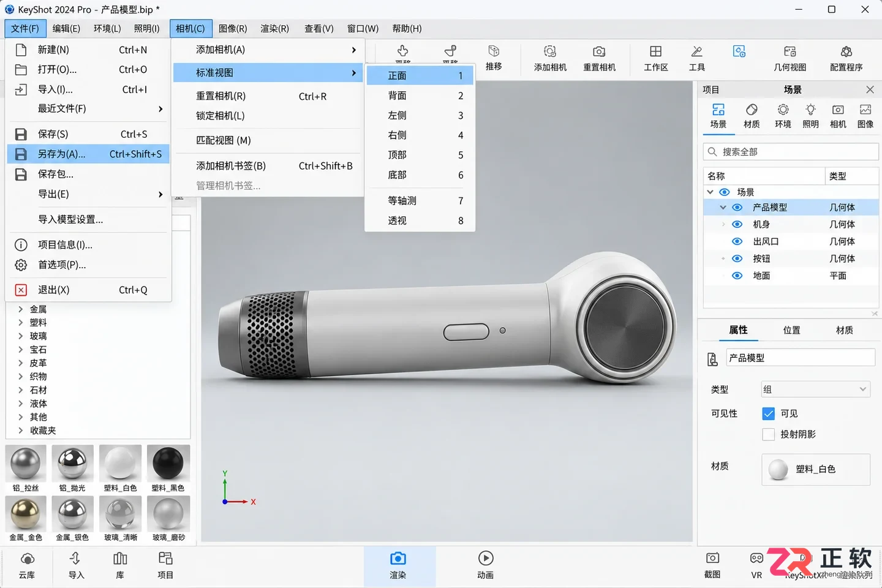
Task: Click the 搜索全部 search field
Action: pos(791,151)
